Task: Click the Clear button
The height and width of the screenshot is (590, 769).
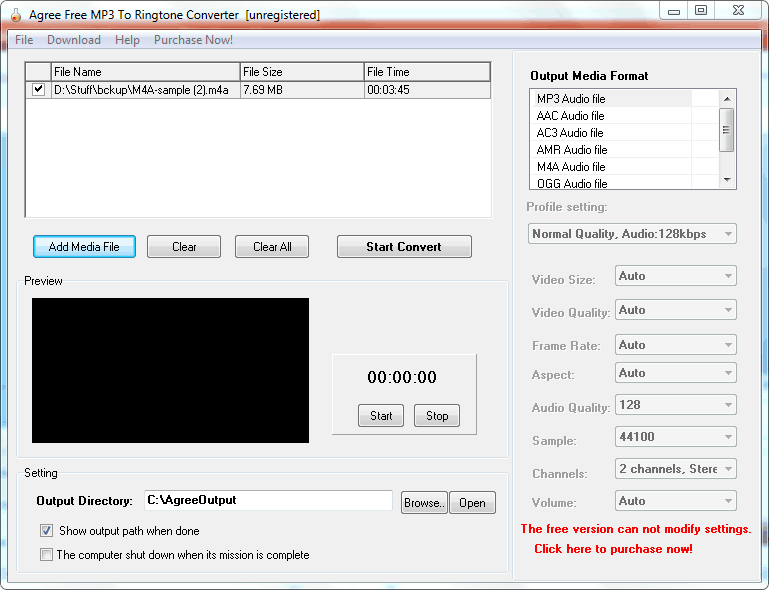Action: 184,247
